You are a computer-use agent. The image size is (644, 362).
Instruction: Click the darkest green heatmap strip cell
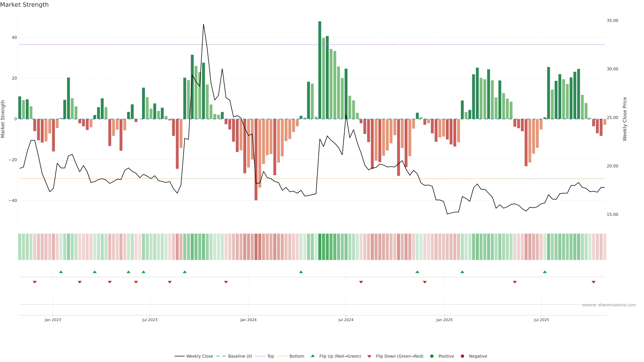pyautogui.click(x=320, y=247)
